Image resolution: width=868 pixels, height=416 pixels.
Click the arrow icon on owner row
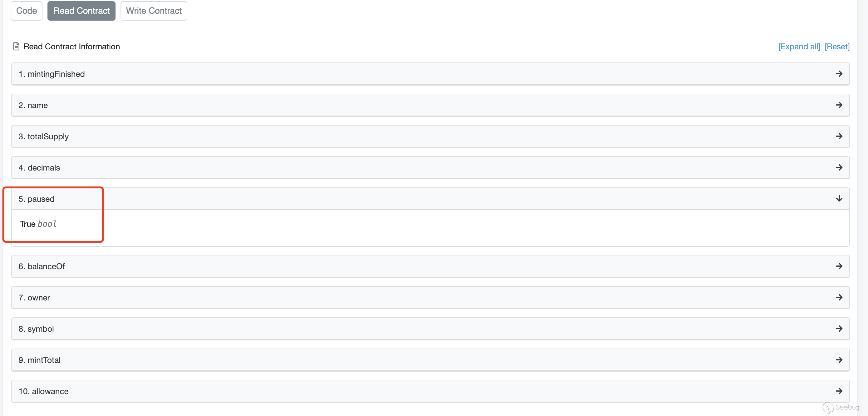tap(839, 297)
